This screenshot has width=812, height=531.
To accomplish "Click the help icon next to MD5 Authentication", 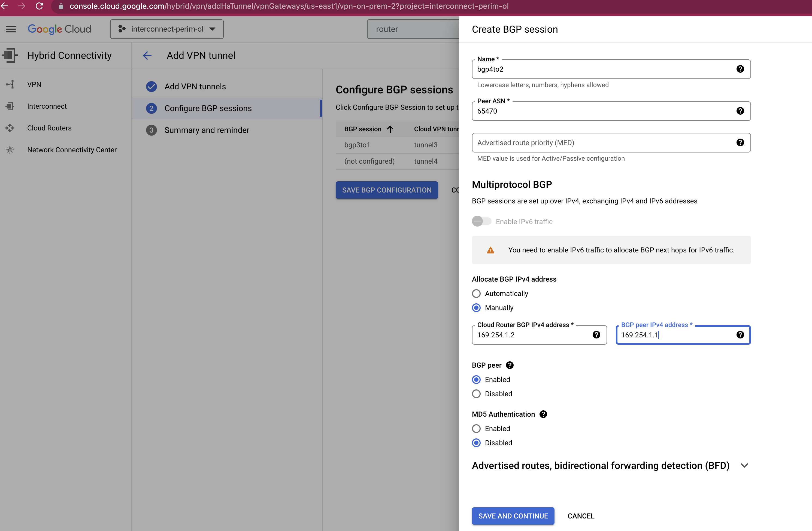I will 543,414.
